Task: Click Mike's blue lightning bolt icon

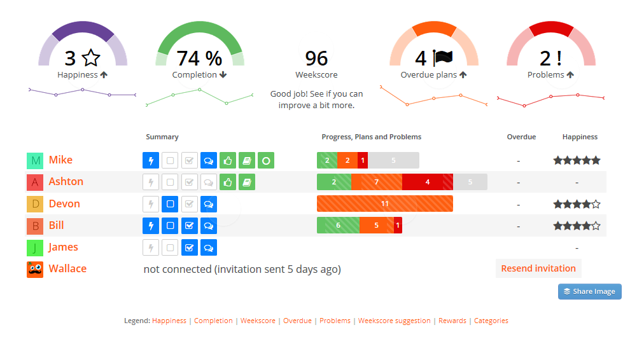Action: click(150, 160)
